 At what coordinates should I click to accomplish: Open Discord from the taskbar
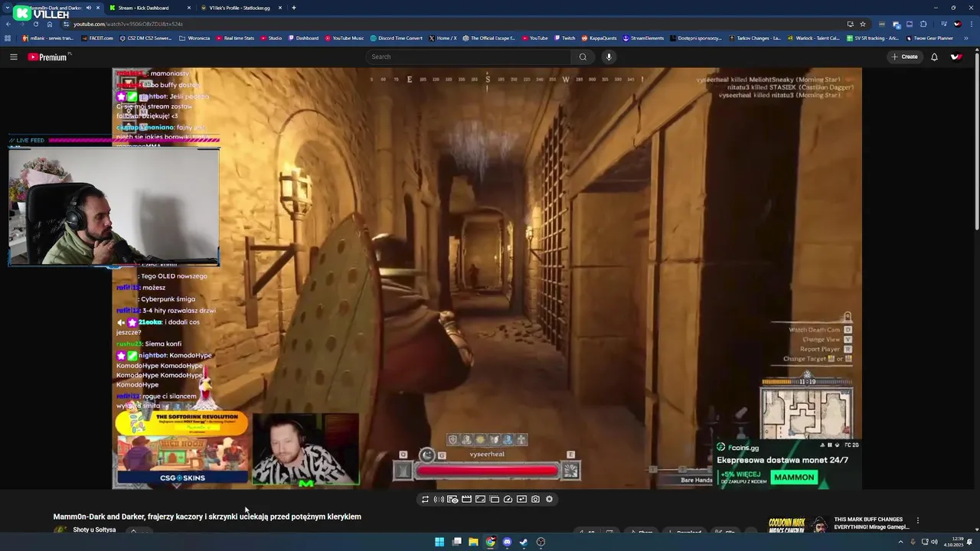pyautogui.click(x=507, y=542)
